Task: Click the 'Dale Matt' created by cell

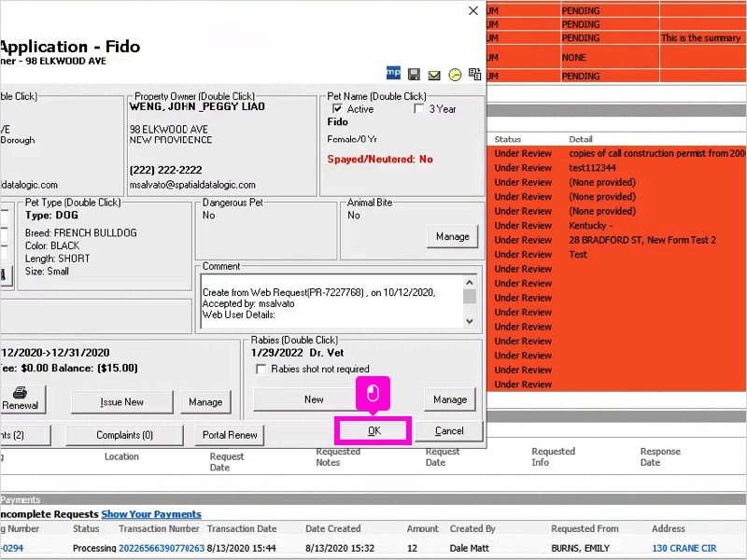Action: pos(469,548)
